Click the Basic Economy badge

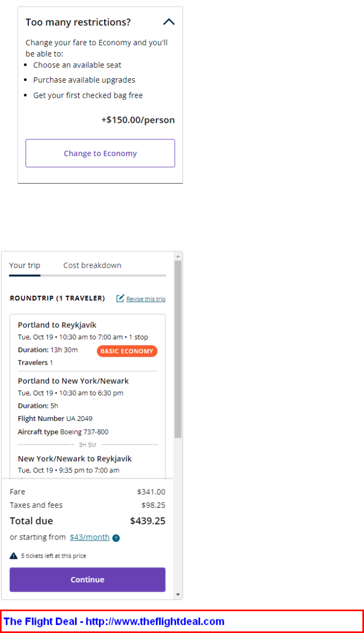point(127,351)
